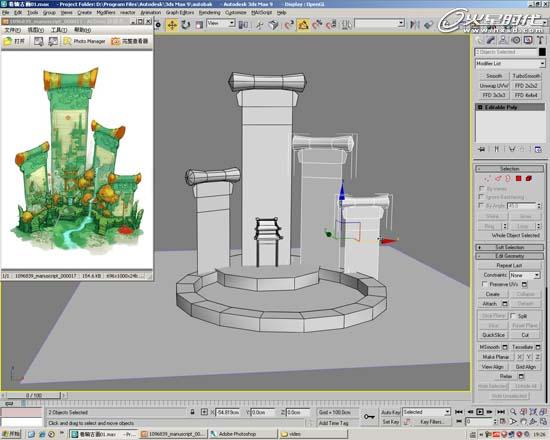Enable By Angle checkbox
The height and width of the screenshot is (440, 550).
[x=482, y=205]
